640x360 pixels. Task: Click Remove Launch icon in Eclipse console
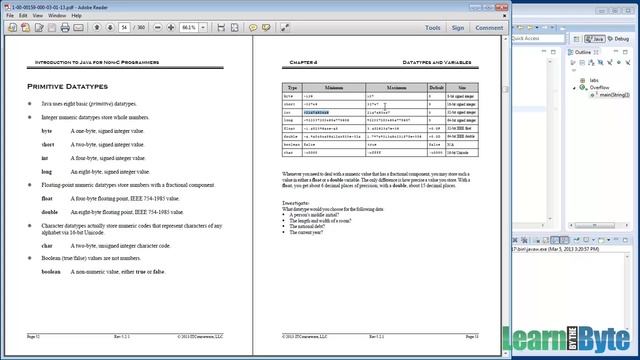[x=515, y=240]
